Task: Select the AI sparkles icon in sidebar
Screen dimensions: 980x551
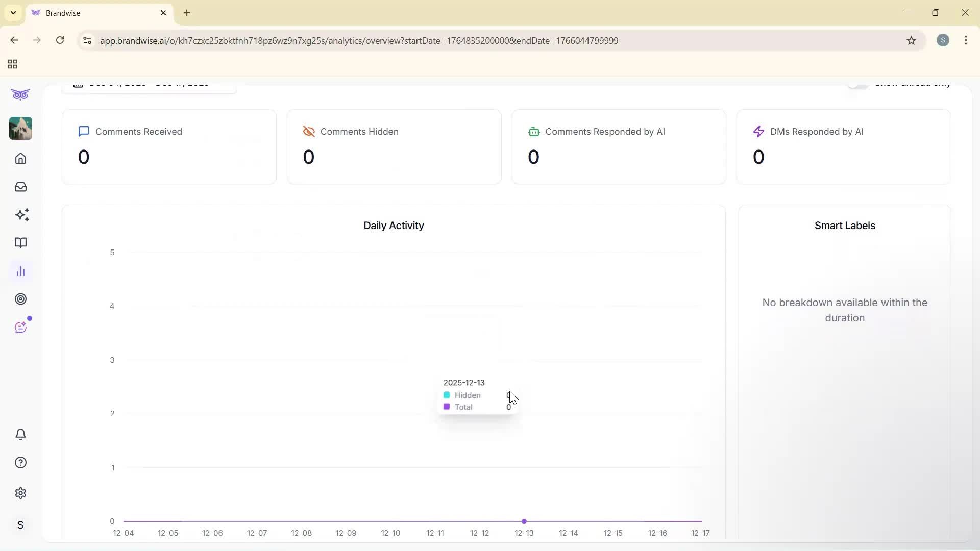Action: (x=20, y=215)
